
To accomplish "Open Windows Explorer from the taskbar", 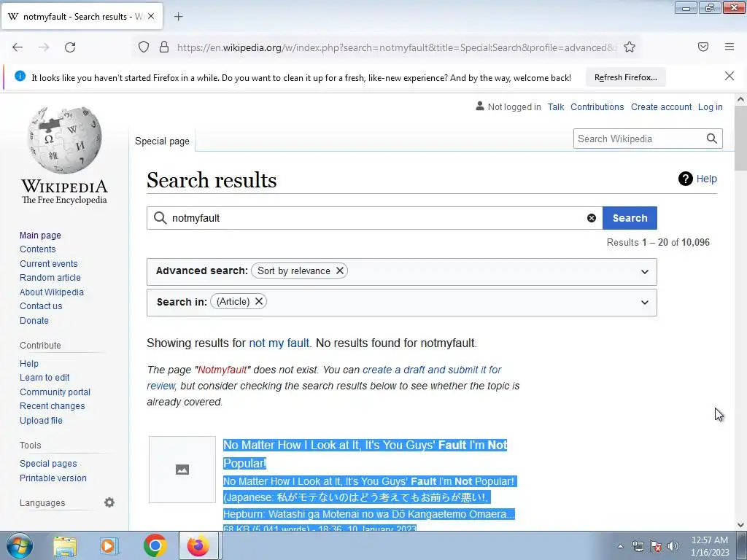I will [x=65, y=545].
